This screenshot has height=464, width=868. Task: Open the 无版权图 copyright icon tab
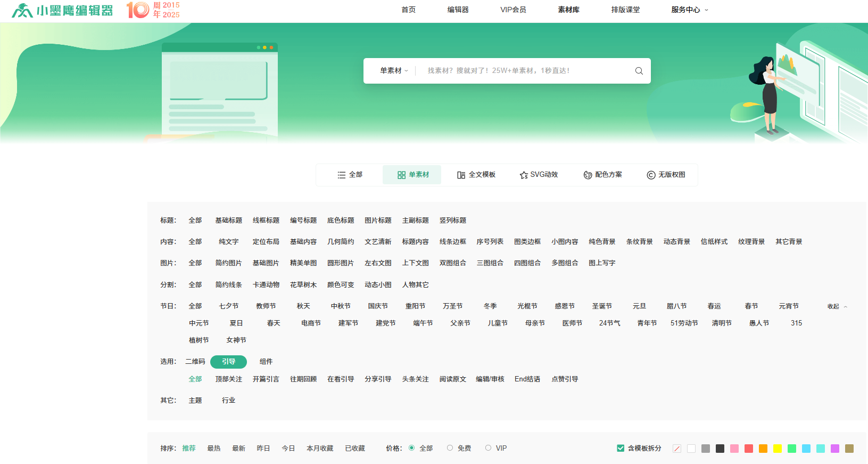pos(666,175)
